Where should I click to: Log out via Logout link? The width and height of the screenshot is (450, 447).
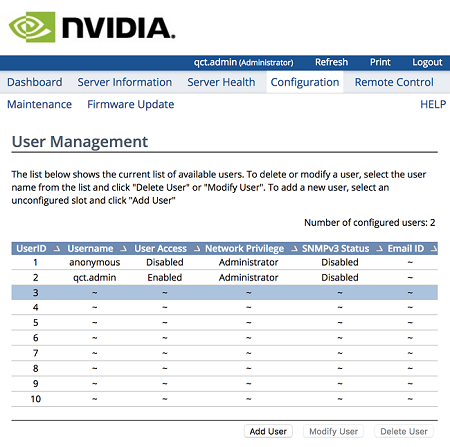427,62
